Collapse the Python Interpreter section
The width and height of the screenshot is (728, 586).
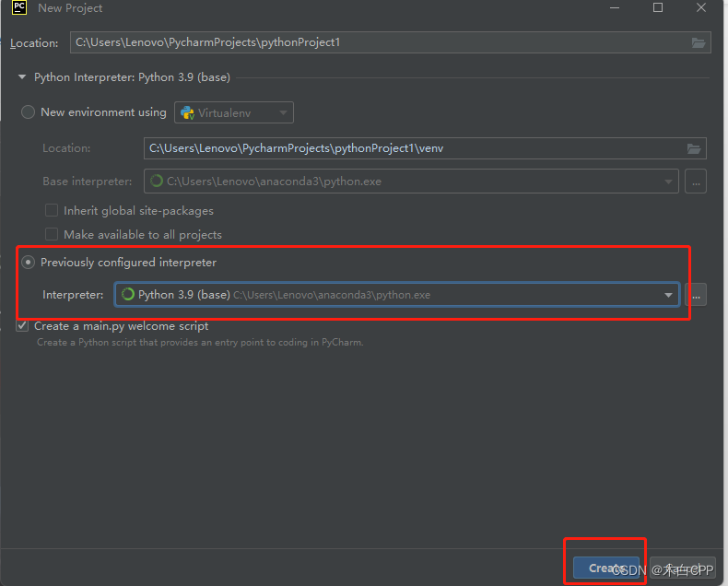point(22,77)
